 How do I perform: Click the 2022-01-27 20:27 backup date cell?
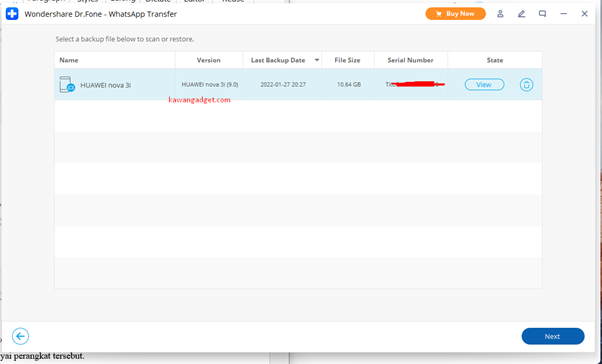(x=283, y=84)
